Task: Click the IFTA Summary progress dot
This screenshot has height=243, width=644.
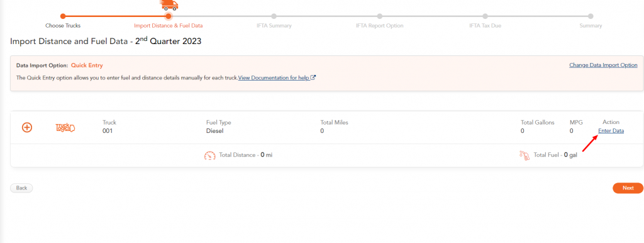Action: point(274,16)
